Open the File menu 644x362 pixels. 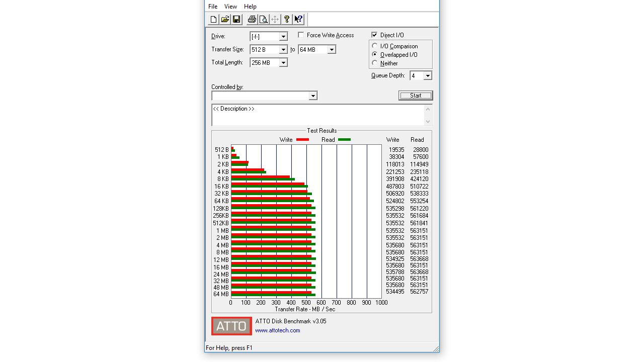213,7
